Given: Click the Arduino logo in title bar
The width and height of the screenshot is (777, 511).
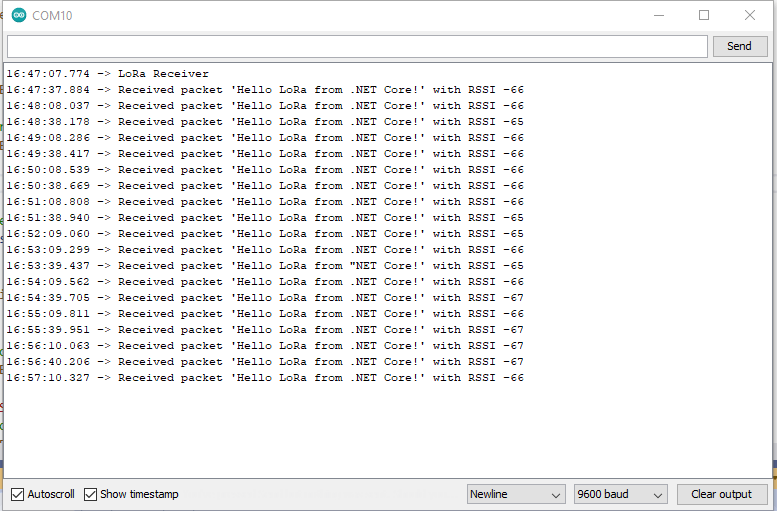Looking at the screenshot, I should coord(19,15).
